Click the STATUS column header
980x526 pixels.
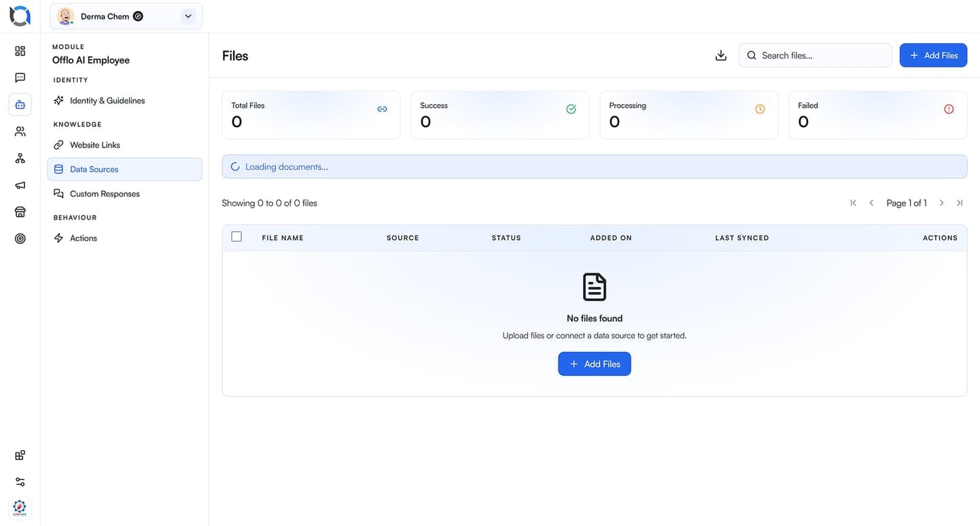click(506, 238)
